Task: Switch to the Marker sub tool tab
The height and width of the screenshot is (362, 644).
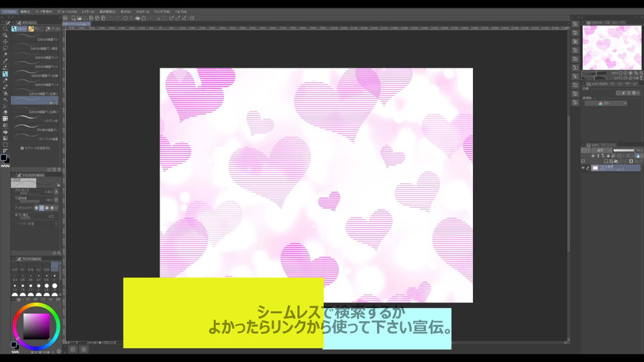Action: click(x=53, y=29)
